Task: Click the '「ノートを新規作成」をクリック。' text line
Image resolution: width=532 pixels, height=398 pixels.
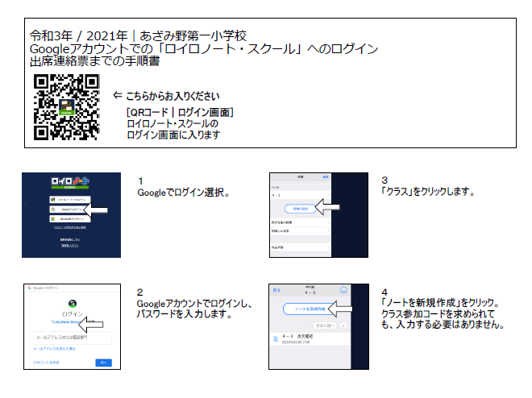Action: coord(440,302)
